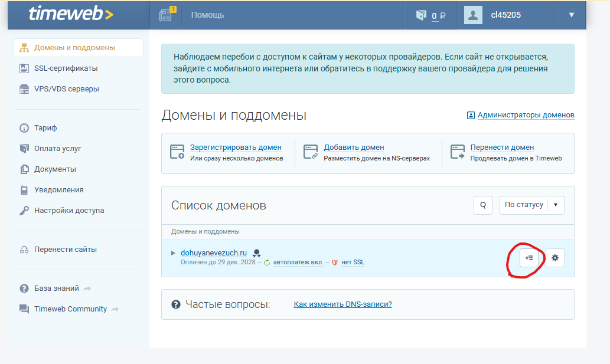Click the green autopayment refresh icon
Image resolution: width=610 pixels, height=364 pixels.
coord(267,263)
